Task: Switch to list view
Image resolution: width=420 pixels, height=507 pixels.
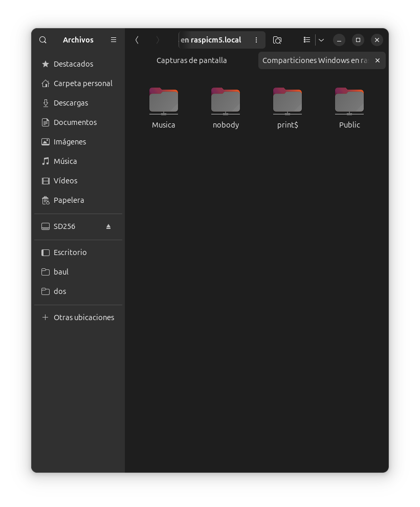Action: pos(306,40)
